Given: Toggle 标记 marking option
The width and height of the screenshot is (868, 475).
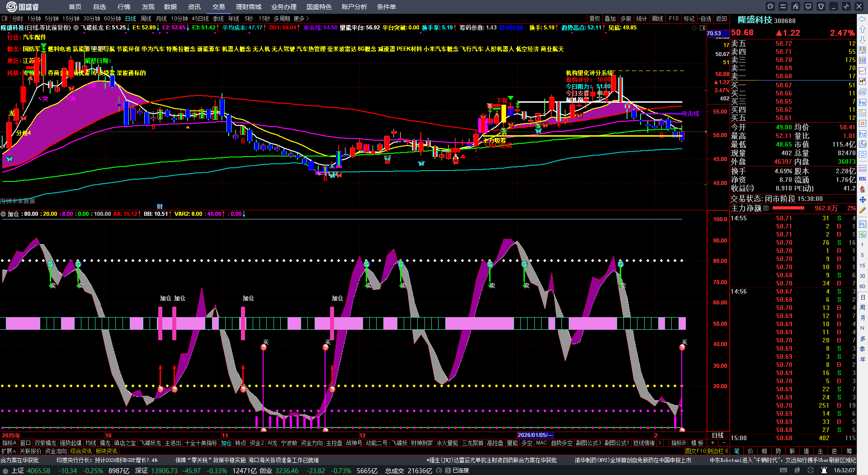Looking at the screenshot, I should [689, 19].
